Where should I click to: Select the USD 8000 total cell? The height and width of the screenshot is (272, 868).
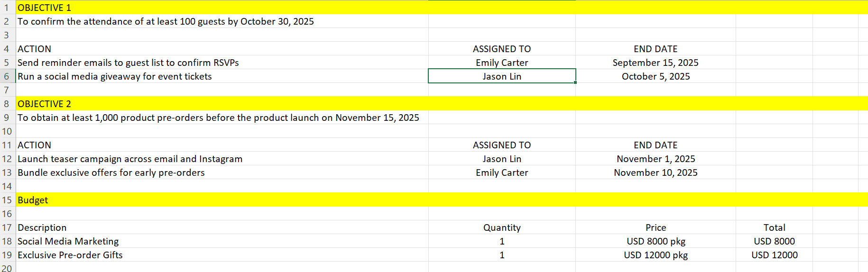pyautogui.click(x=774, y=241)
